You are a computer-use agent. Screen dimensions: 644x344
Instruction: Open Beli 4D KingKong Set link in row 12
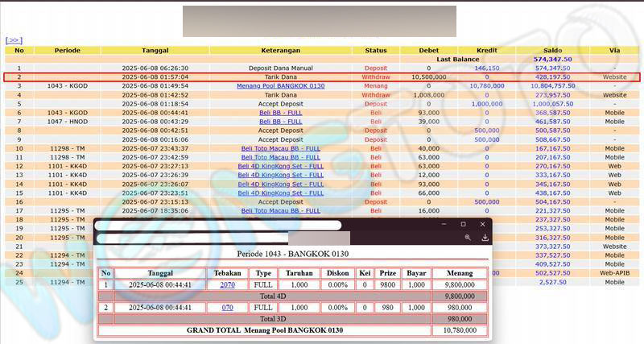280,167
